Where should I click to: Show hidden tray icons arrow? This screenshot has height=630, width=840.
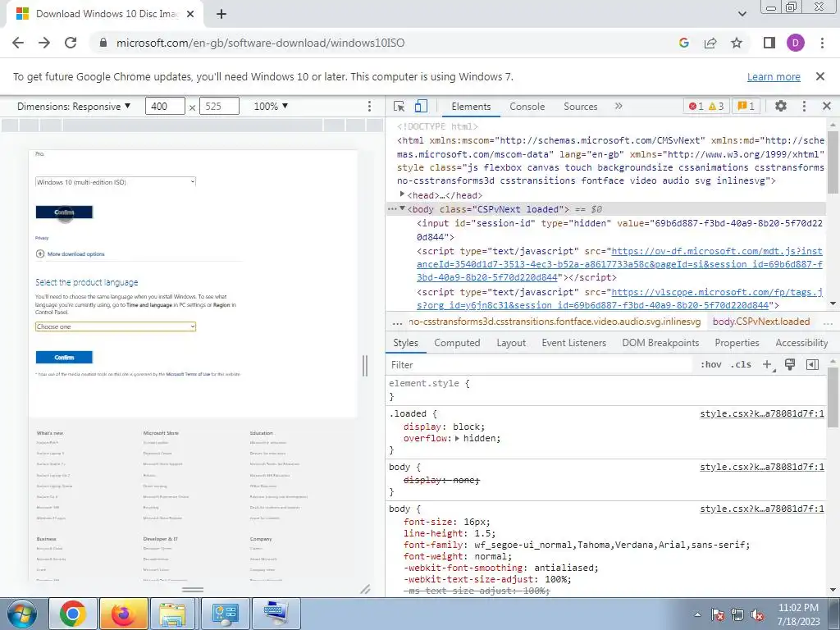(x=697, y=614)
